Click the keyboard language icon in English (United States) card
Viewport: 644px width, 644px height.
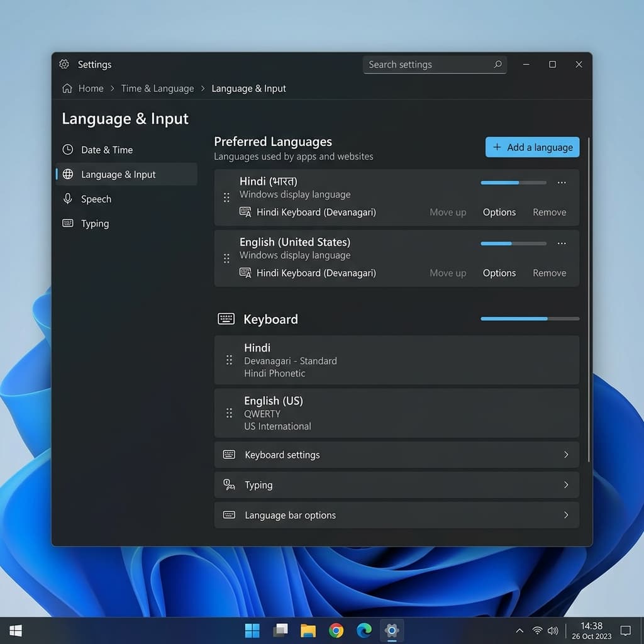pyautogui.click(x=245, y=273)
